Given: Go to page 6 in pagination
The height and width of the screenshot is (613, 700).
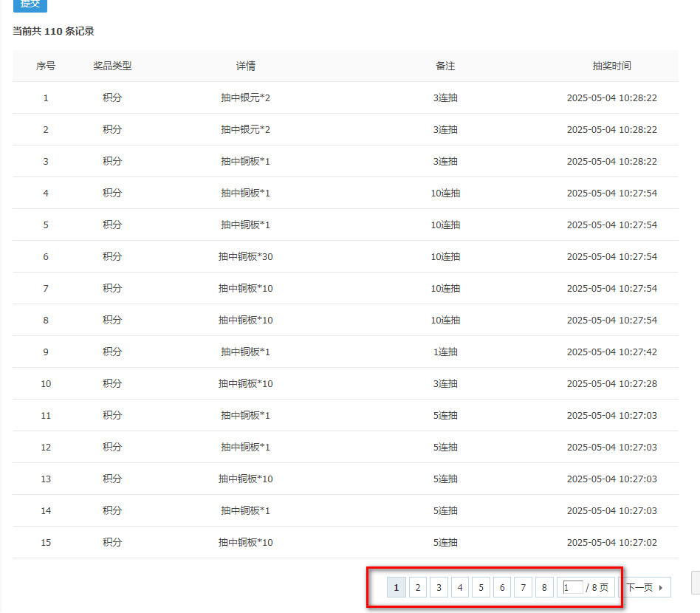Looking at the screenshot, I should pyautogui.click(x=502, y=587).
